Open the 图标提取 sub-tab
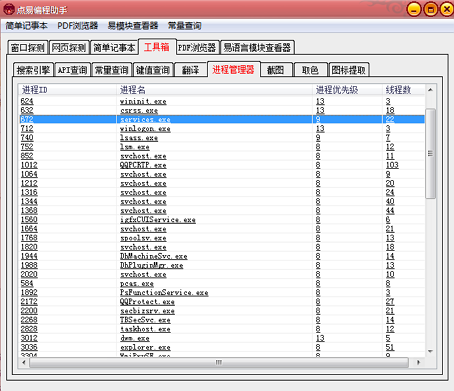 click(x=349, y=70)
